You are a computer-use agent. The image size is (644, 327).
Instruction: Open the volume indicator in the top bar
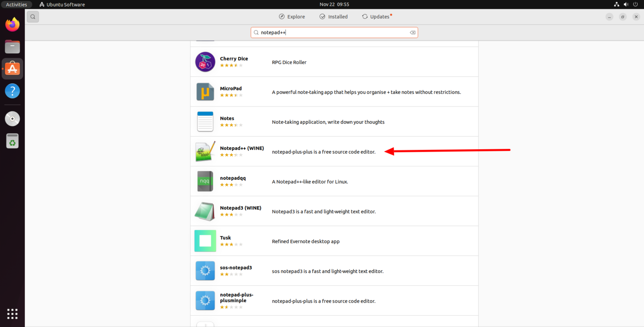626,4
